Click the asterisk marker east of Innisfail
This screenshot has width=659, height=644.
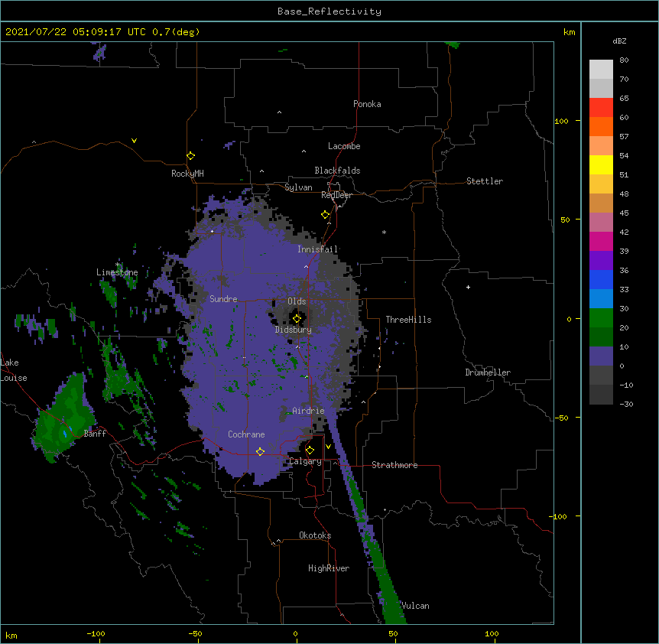pos(384,232)
